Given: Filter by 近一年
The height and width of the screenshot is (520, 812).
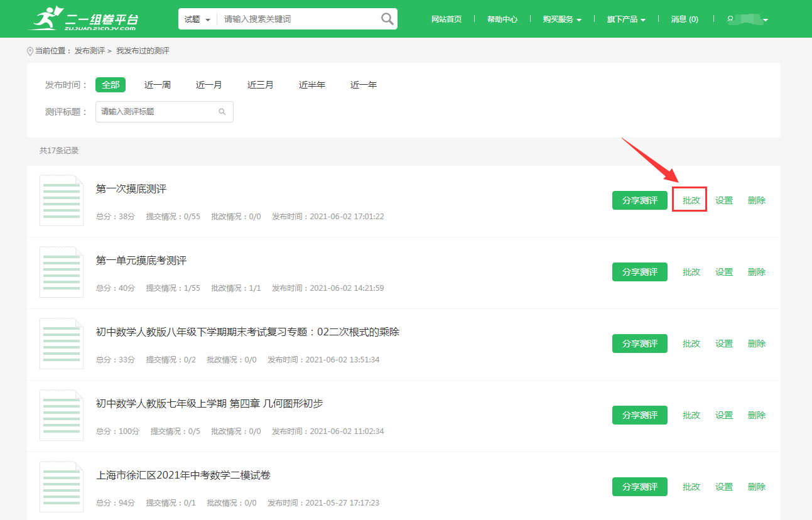Looking at the screenshot, I should point(364,85).
